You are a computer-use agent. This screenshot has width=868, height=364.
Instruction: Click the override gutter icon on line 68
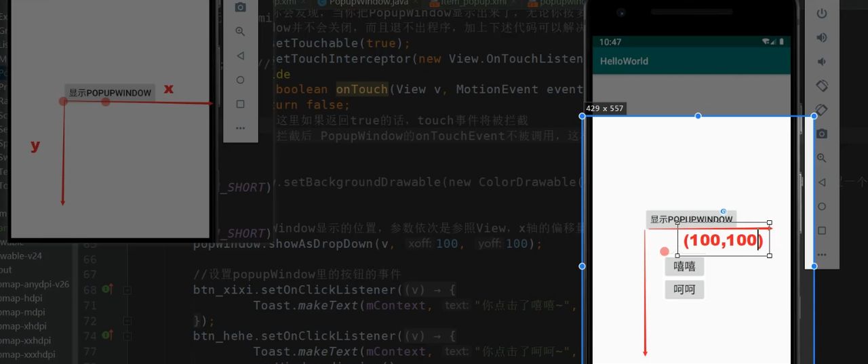point(106,289)
